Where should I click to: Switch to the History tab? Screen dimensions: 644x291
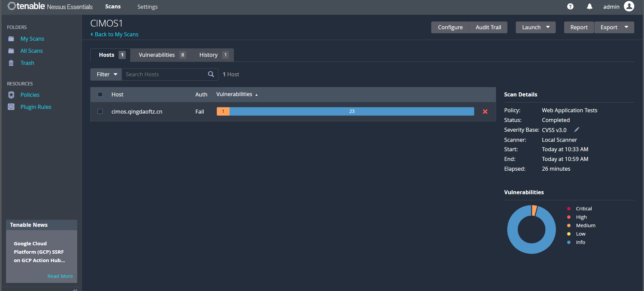click(x=213, y=55)
